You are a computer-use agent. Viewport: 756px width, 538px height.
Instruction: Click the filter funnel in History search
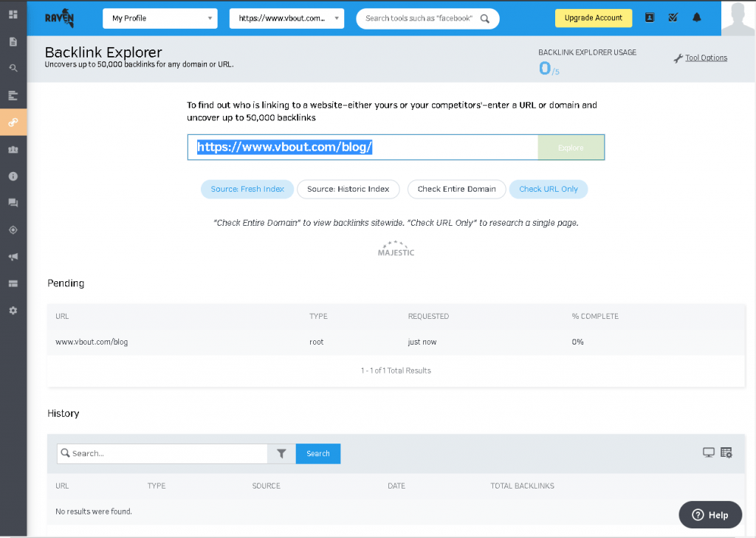pyautogui.click(x=281, y=454)
